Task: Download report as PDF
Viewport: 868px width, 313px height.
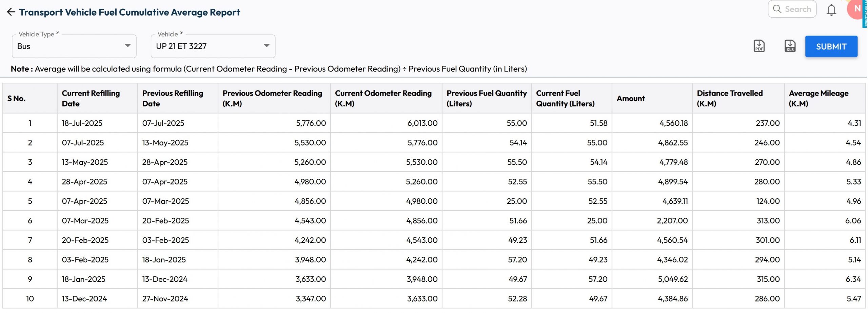Action: (759, 46)
